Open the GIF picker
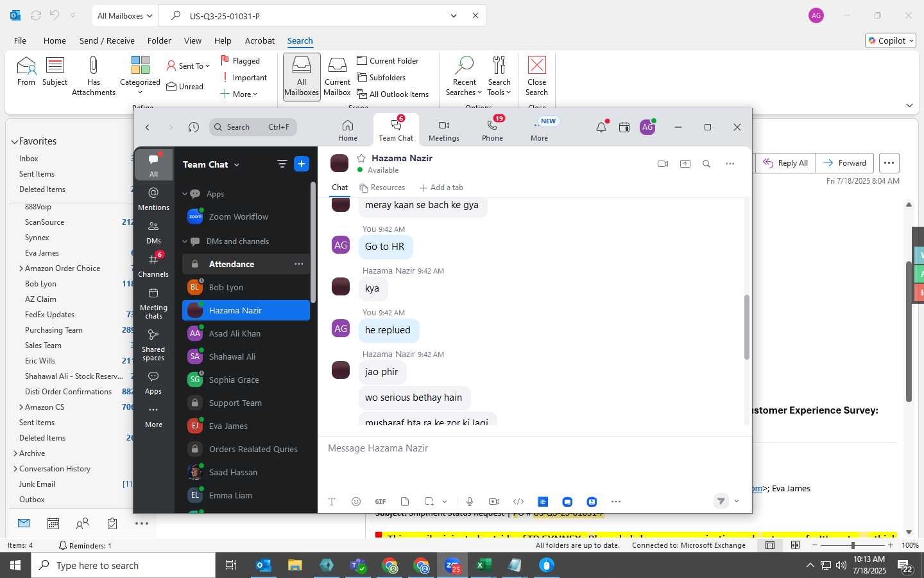 (381, 502)
